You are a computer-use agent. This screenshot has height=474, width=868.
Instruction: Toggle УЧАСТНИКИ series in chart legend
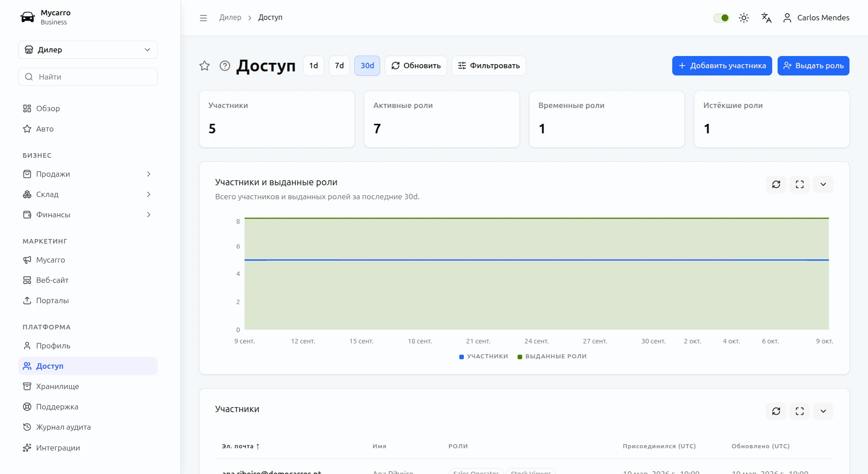(484, 357)
